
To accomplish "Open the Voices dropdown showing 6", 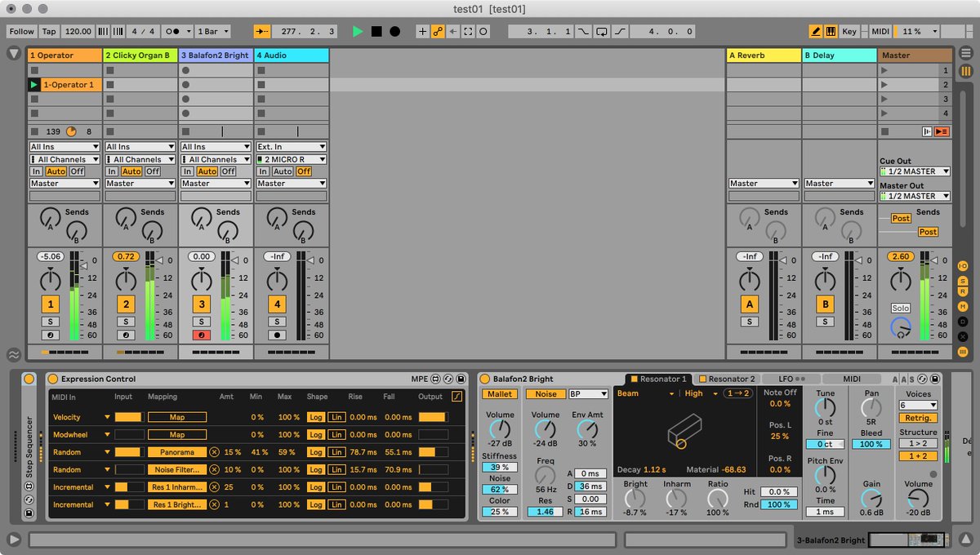I will [919, 405].
